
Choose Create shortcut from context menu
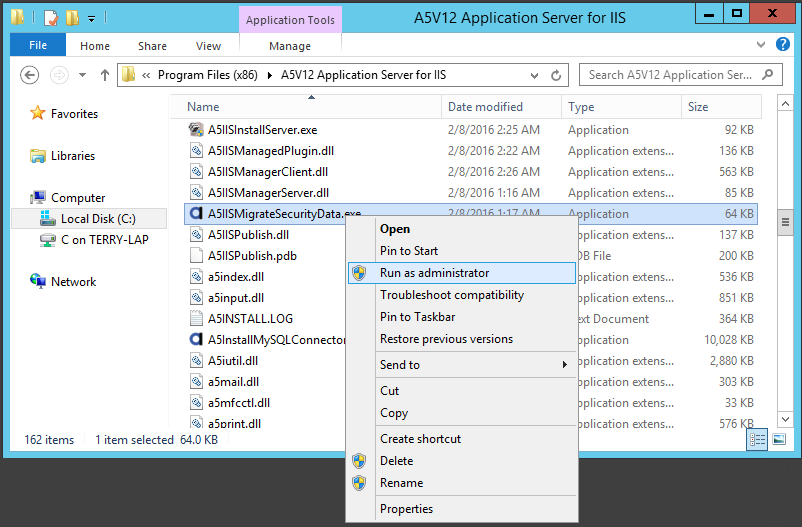[x=462, y=438]
